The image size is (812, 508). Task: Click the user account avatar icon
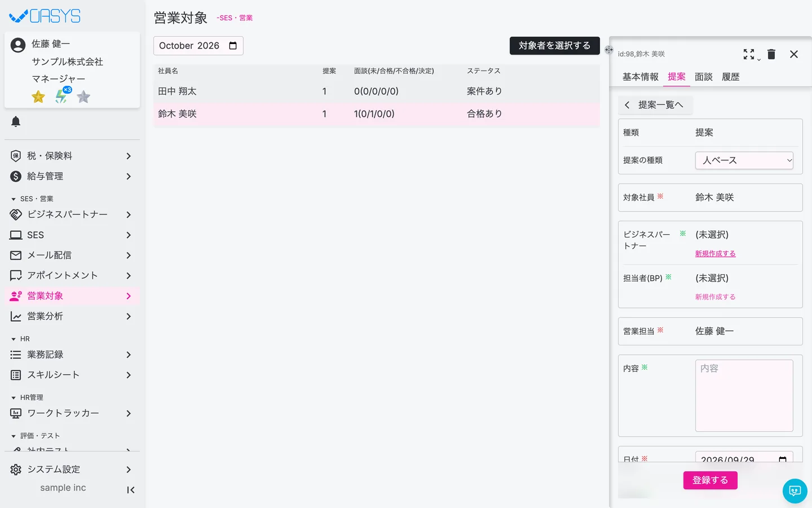pyautogui.click(x=18, y=45)
